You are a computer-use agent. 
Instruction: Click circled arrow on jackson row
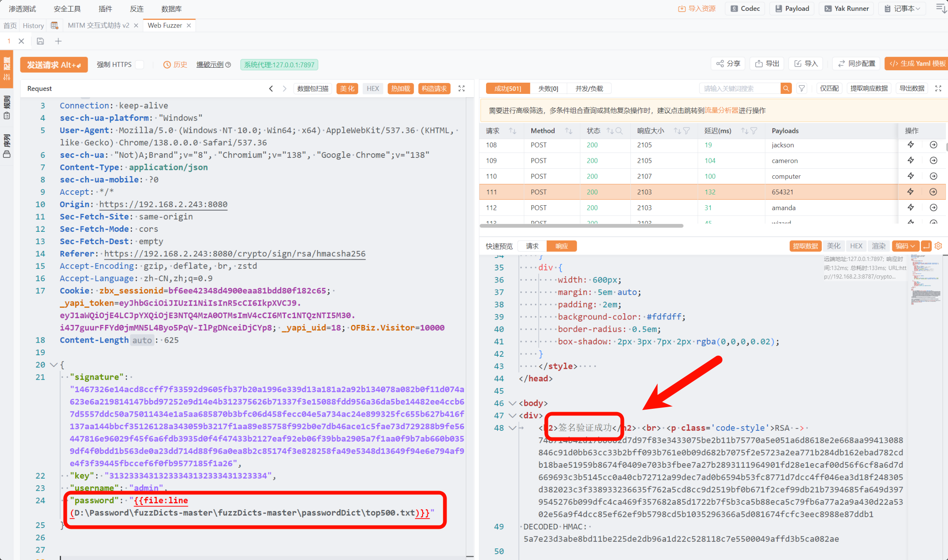pos(933,145)
